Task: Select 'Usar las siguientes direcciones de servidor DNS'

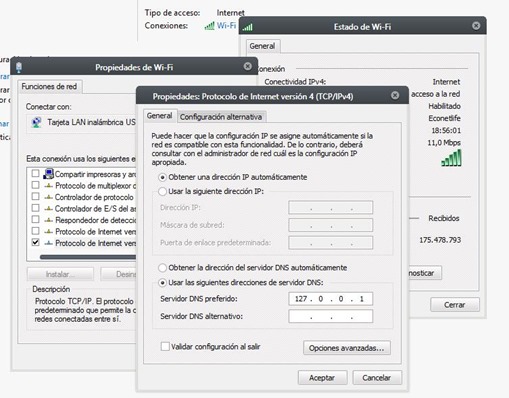Action: (x=162, y=283)
